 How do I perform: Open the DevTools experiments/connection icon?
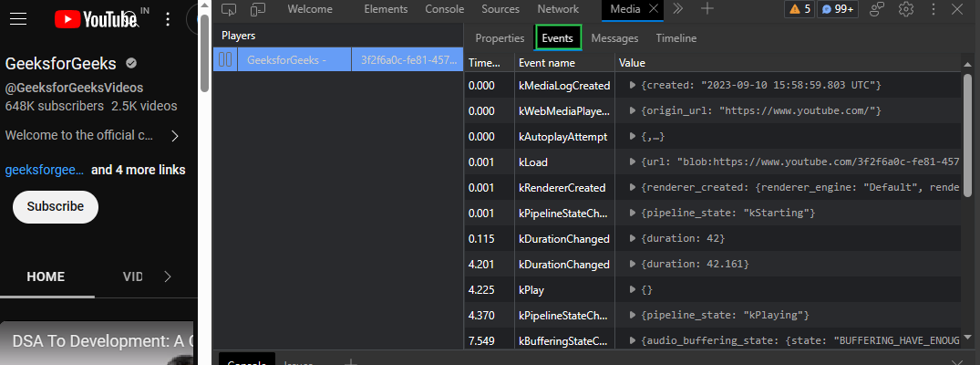tap(878, 9)
